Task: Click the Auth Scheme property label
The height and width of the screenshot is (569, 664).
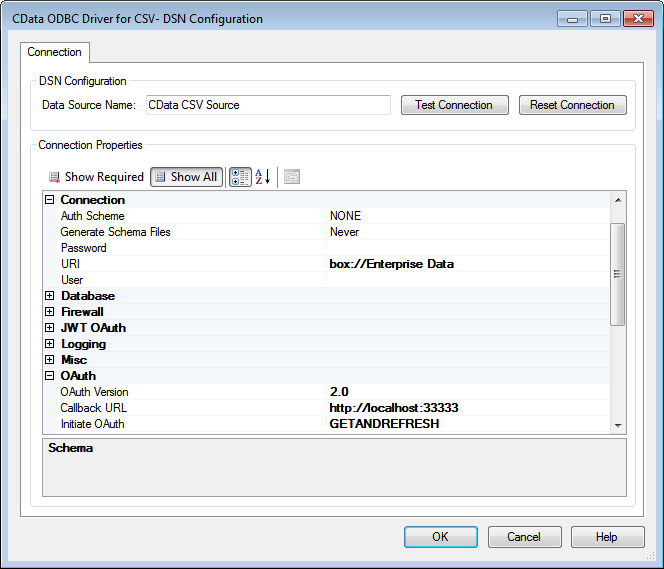Action: pos(93,216)
